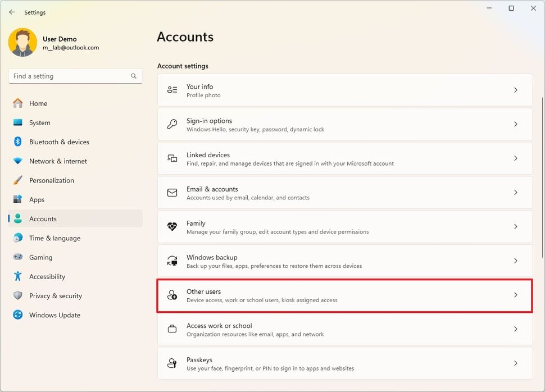545x392 pixels.
Task: Select Network & internet label
Action: click(x=58, y=161)
